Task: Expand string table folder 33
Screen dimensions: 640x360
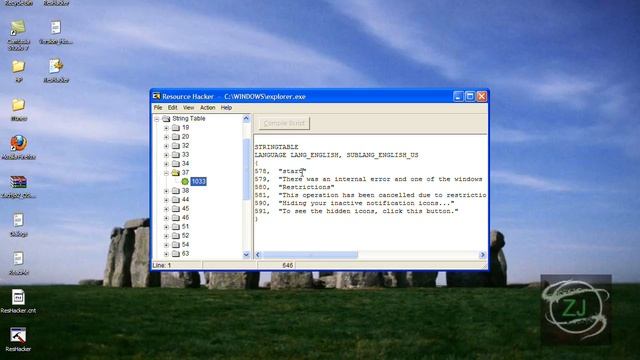Action: (x=166, y=155)
